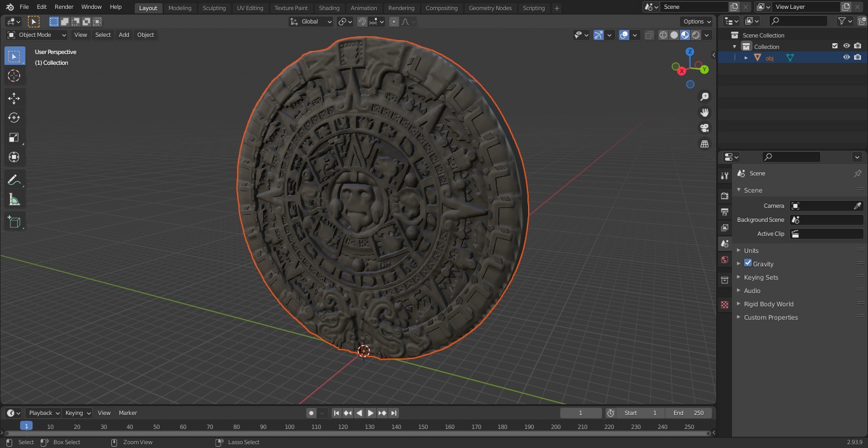Image resolution: width=868 pixels, height=448 pixels.
Task: Toggle Collection exclude checkbox
Action: click(x=835, y=46)
